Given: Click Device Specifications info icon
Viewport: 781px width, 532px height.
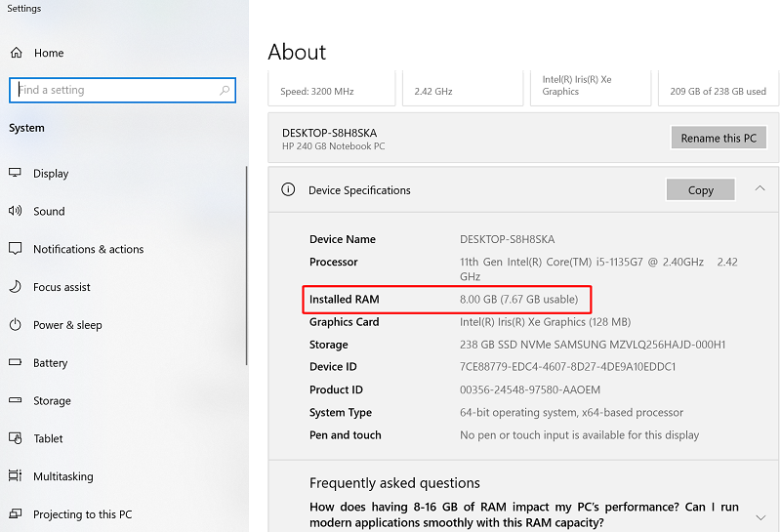Looking at the screenshot, I should pyautogui.click(x=288, y=189).
